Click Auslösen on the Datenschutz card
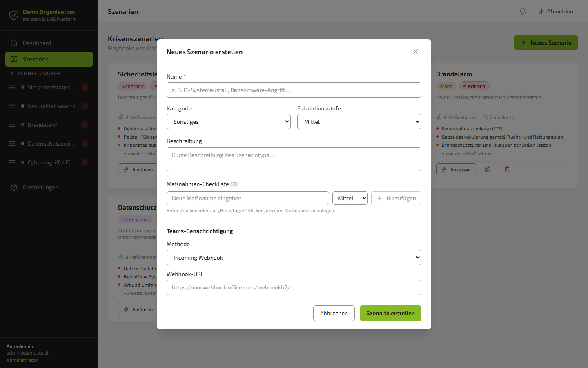 (x=138, y=309)
